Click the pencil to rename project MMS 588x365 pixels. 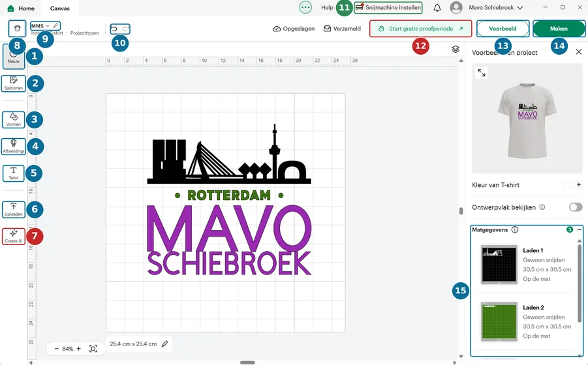tap(55, 26)
